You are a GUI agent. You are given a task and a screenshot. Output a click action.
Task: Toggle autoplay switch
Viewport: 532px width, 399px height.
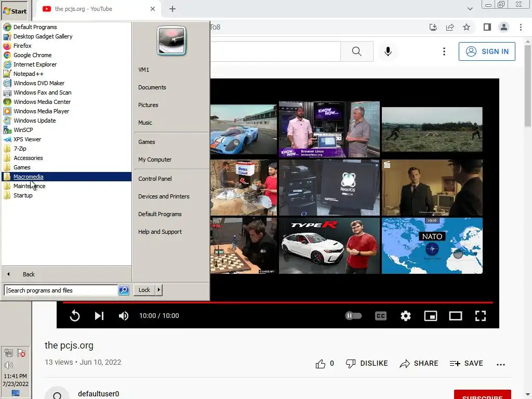[x=353, y=316]
